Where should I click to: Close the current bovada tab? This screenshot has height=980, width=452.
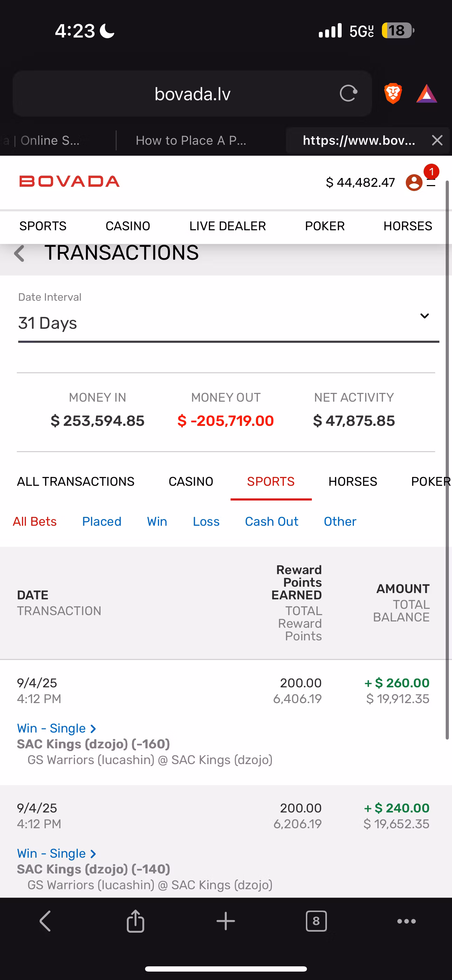[437, 141]
